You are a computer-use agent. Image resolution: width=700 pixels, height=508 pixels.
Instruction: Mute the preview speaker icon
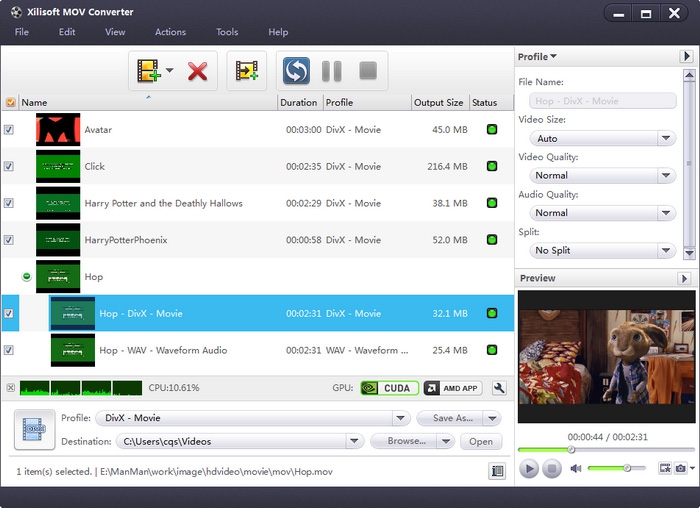pyautogui.click(x=575, y=468)
